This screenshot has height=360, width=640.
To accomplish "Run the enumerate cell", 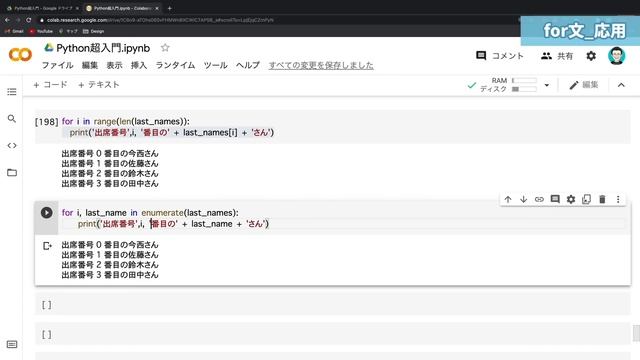I will pyautogui.click(x=47, y=213).
